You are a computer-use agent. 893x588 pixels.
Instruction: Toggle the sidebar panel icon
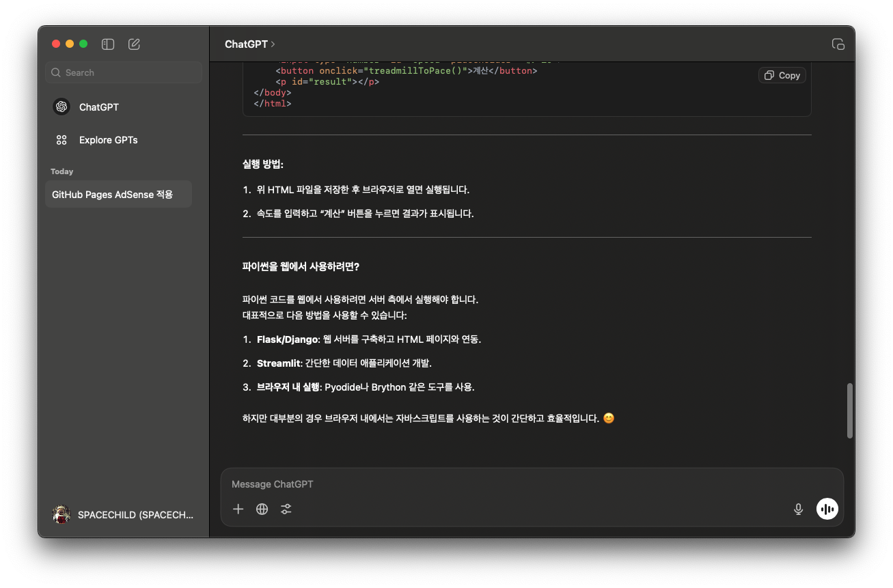click(107, 44)
